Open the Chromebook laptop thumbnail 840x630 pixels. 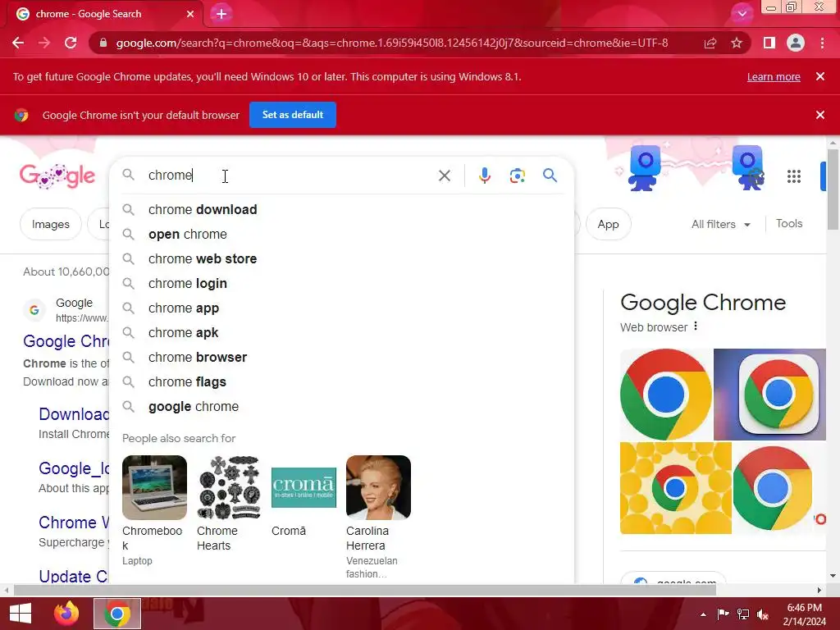[154, 487]
